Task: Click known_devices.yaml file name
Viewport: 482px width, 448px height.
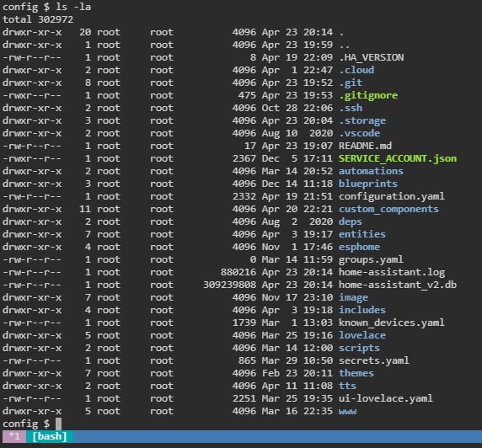Action: [392, 323]
